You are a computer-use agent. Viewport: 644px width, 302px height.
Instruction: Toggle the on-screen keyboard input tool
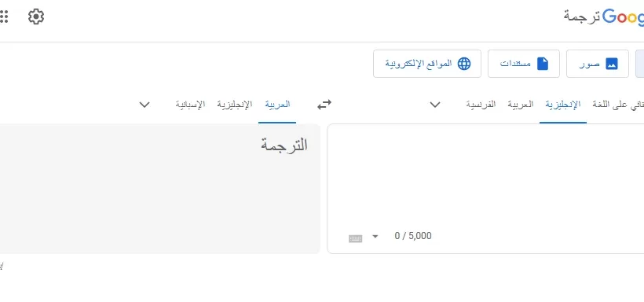355,238
